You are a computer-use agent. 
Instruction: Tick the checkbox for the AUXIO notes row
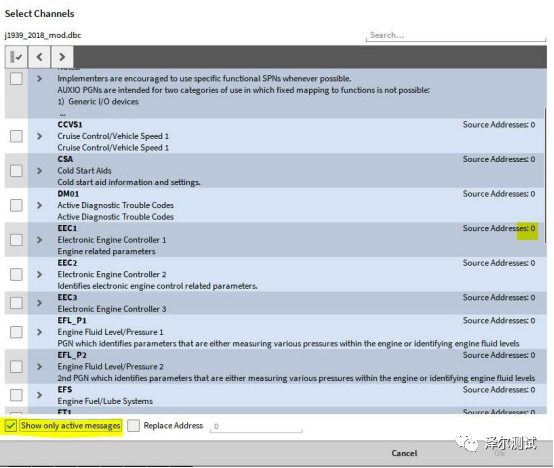pos(16,78)
